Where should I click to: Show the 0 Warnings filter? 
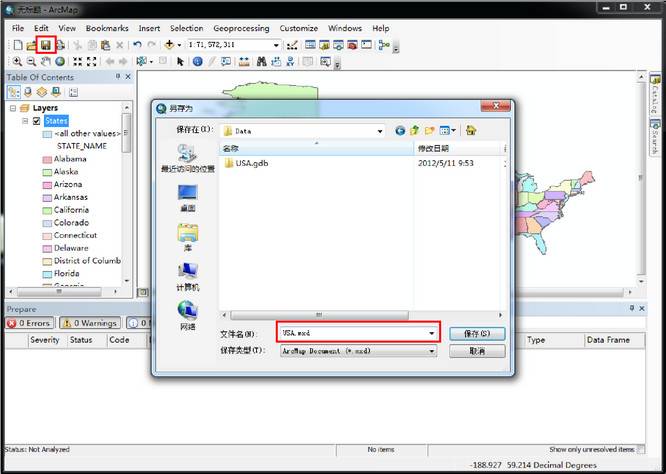tap(90, 323)
